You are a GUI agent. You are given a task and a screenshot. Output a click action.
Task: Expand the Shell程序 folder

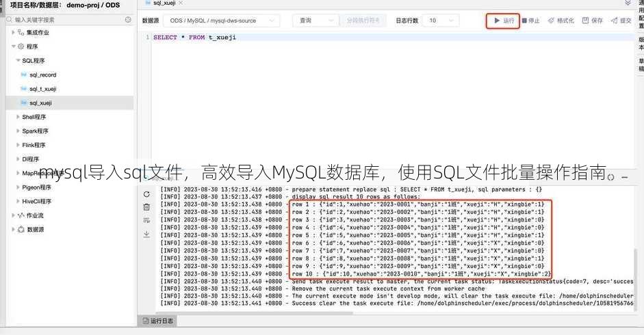(x=18, y=117)
